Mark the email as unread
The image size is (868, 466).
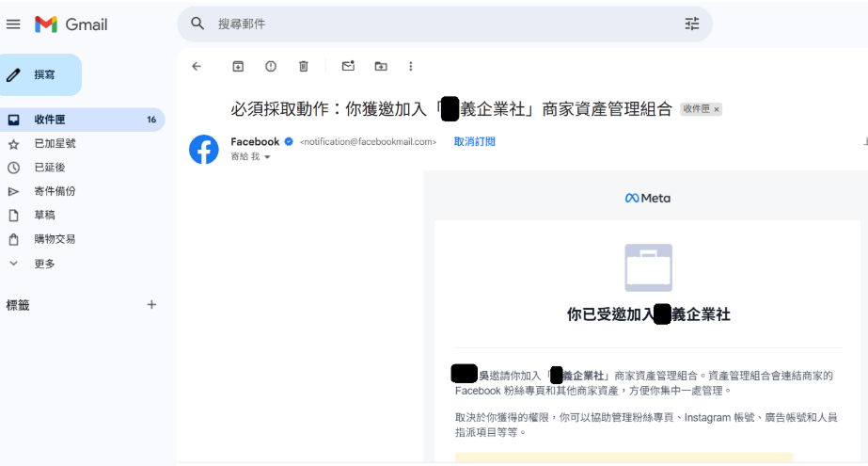pos(348,66)
